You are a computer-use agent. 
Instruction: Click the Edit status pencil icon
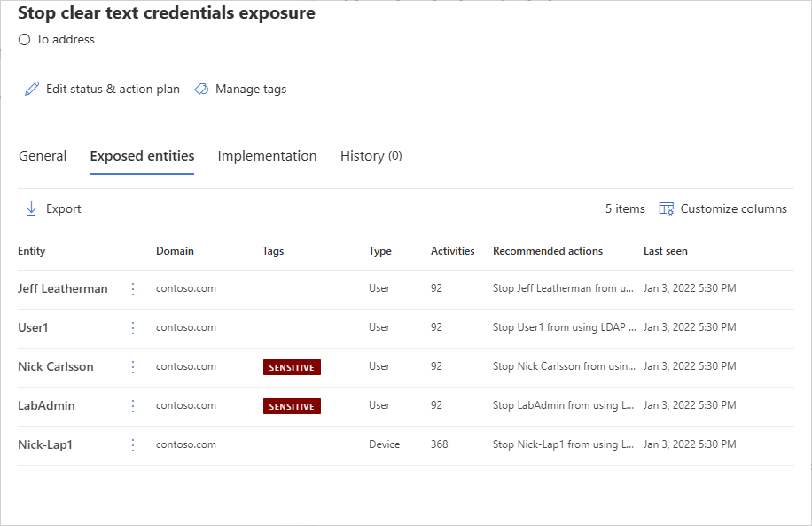[32, 89]
